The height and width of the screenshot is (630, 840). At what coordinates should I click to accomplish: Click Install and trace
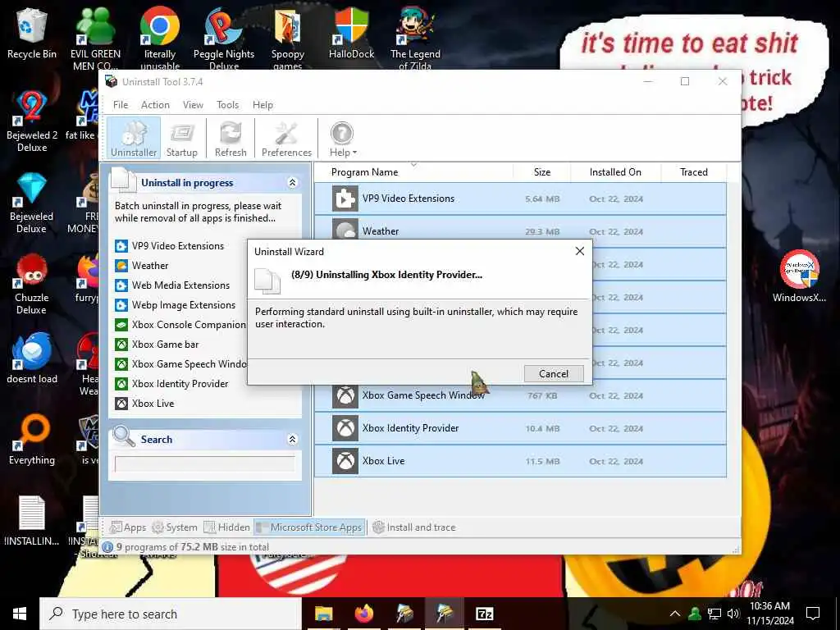click(414, 527)
